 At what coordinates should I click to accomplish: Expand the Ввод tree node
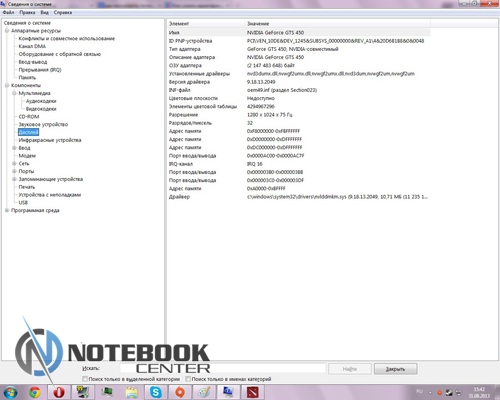point(14,148)
